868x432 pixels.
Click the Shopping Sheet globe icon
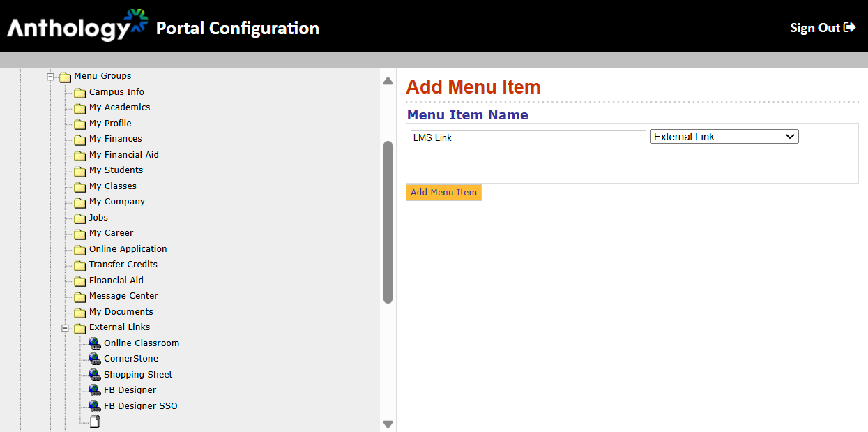pos(94,375)
